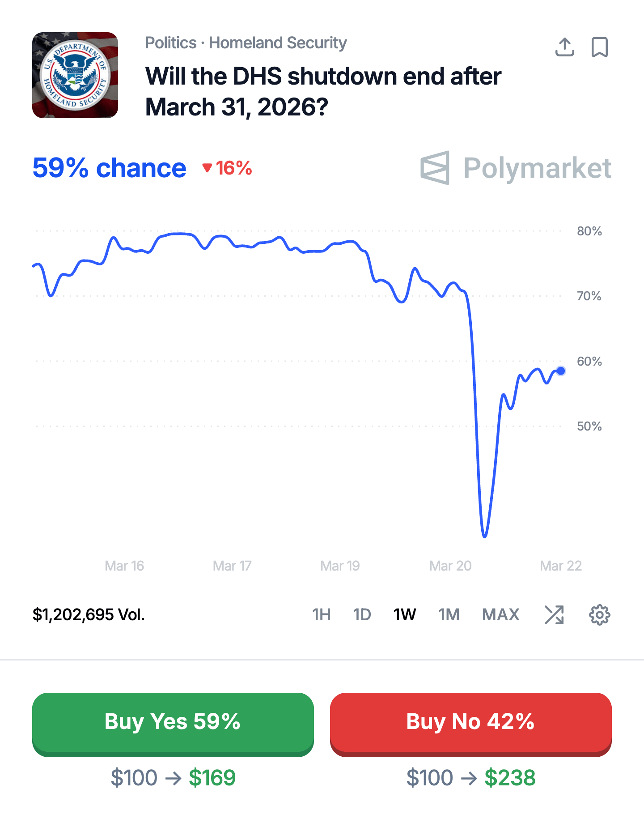Click the $1,202,695 volume text

[89, 615]
